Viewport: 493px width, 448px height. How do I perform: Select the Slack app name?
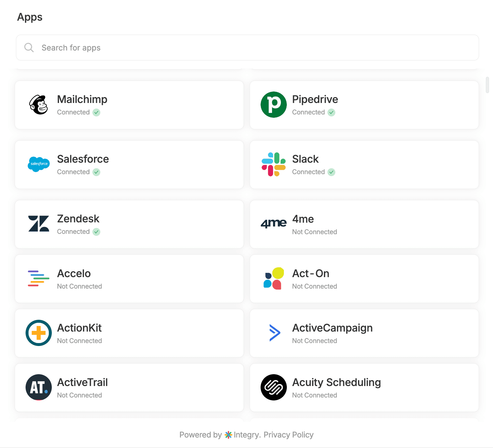click(305, 159)
